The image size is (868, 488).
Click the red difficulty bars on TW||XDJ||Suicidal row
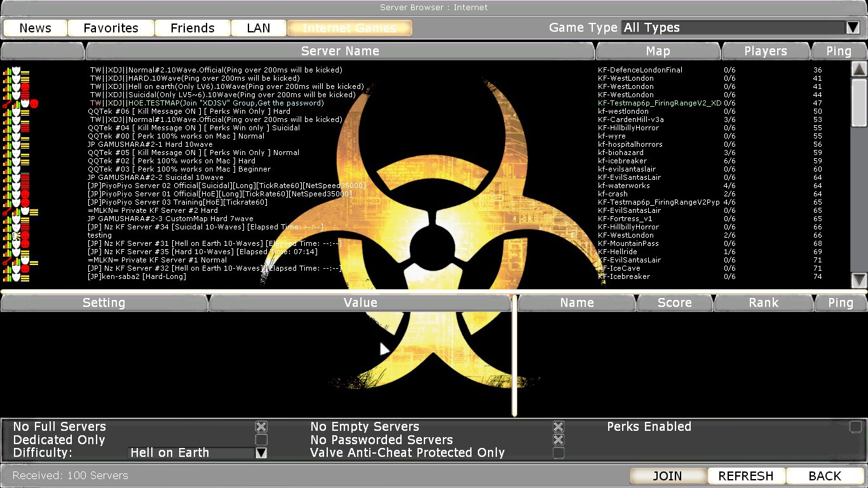click(25, 95)
